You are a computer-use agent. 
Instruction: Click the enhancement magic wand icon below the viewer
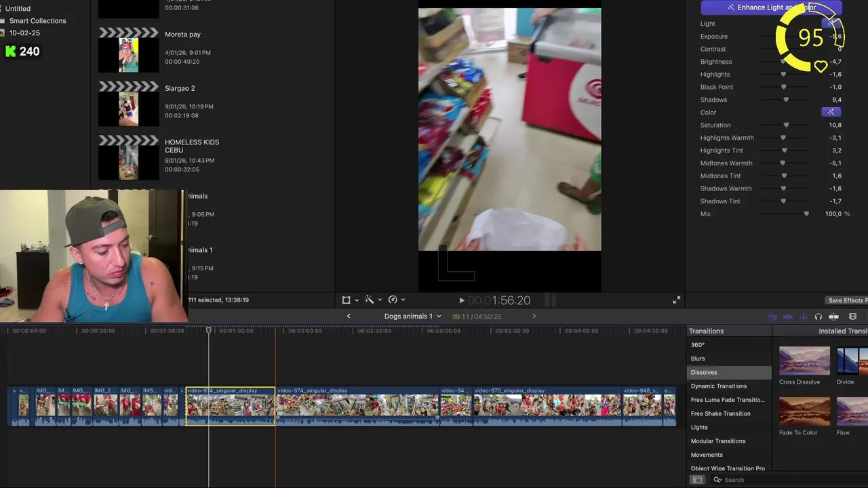[370, 300]
